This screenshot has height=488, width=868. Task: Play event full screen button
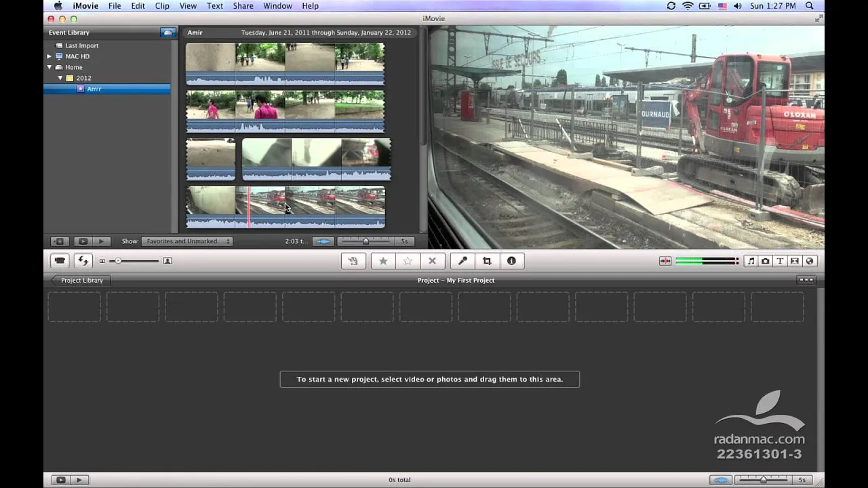pos(83,241)
